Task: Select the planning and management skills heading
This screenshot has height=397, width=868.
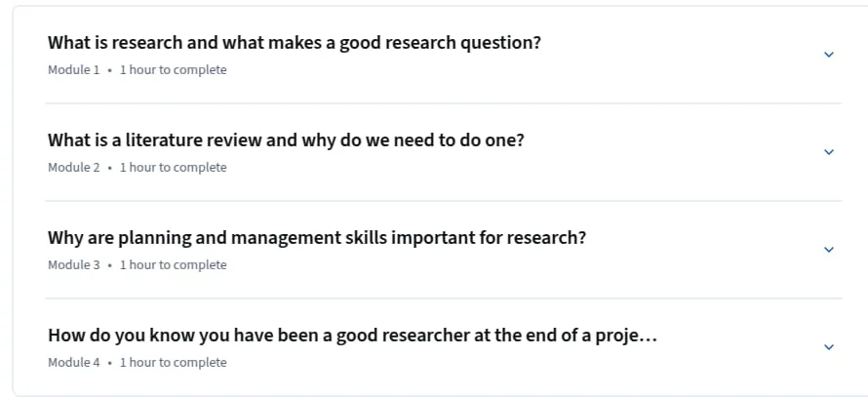Action: click(x=317, y=238)
